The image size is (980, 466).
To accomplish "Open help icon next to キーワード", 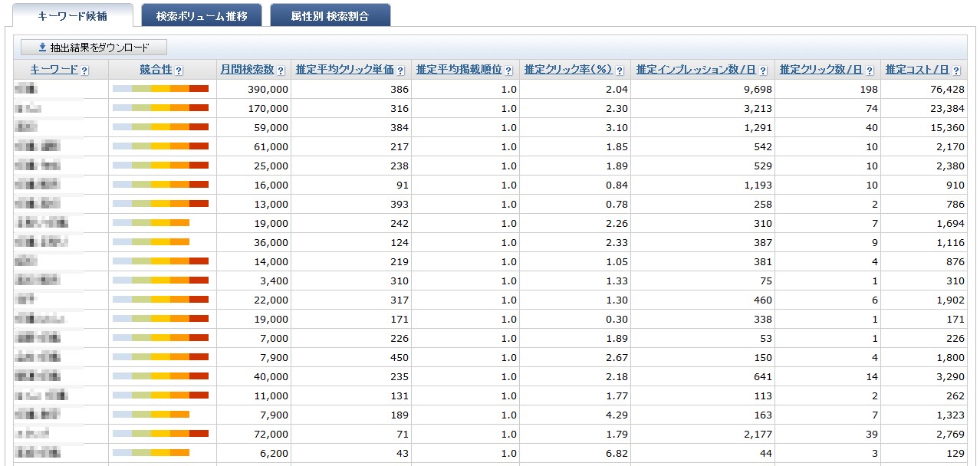I will click(x=84, y=71).
